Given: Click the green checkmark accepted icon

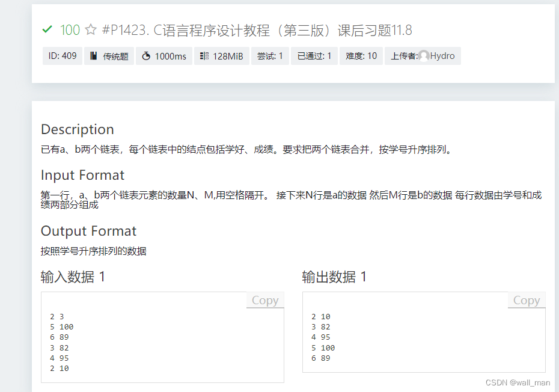Looking at the screenshot, I should [x=47, y=29].
